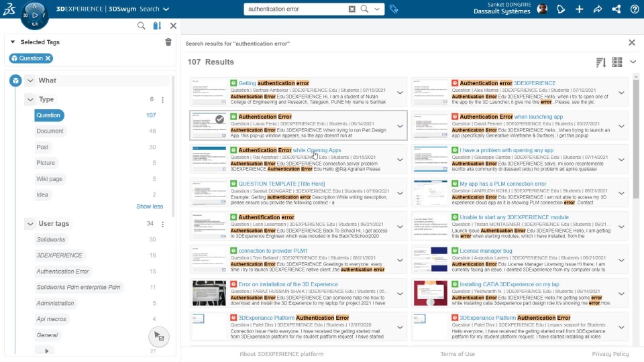
Task: Delete all selected tags trash icon
Action: [168, 42]
